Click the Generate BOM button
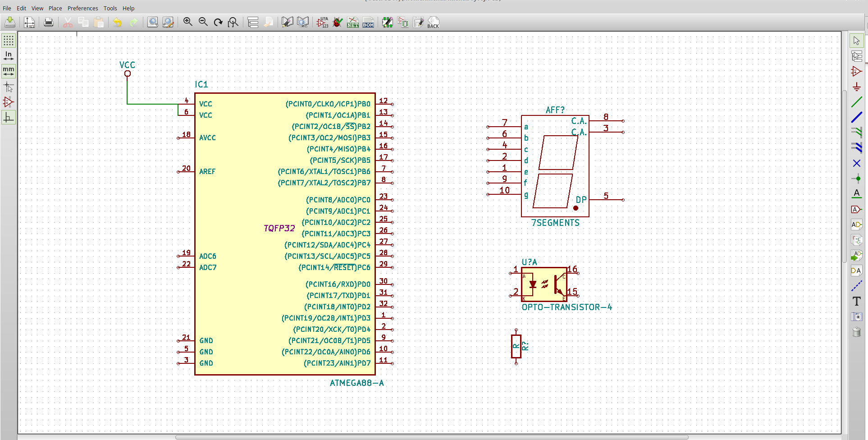Image resolution: width=868 pixels, height=440 pixels. (x=368, y=22)
